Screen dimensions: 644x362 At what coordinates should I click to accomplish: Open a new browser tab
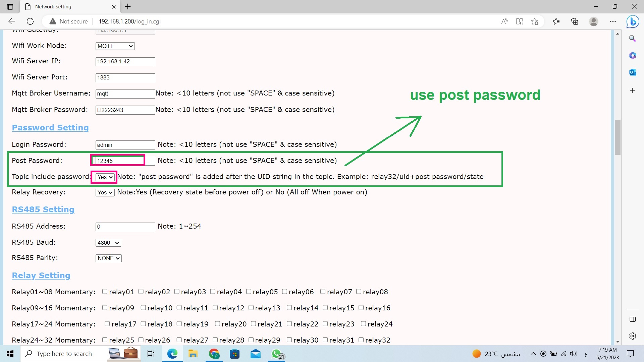point(128,7)
